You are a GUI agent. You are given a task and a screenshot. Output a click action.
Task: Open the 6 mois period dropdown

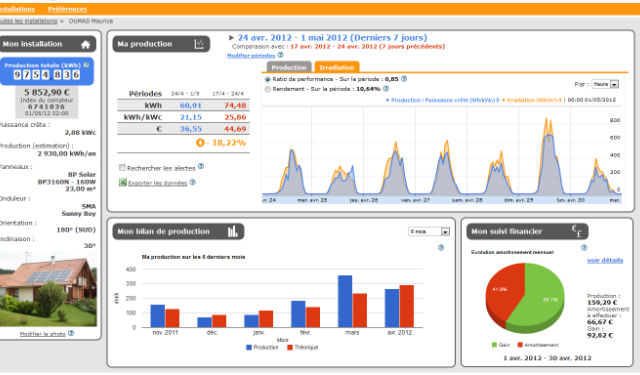click(x=429, y=232)
